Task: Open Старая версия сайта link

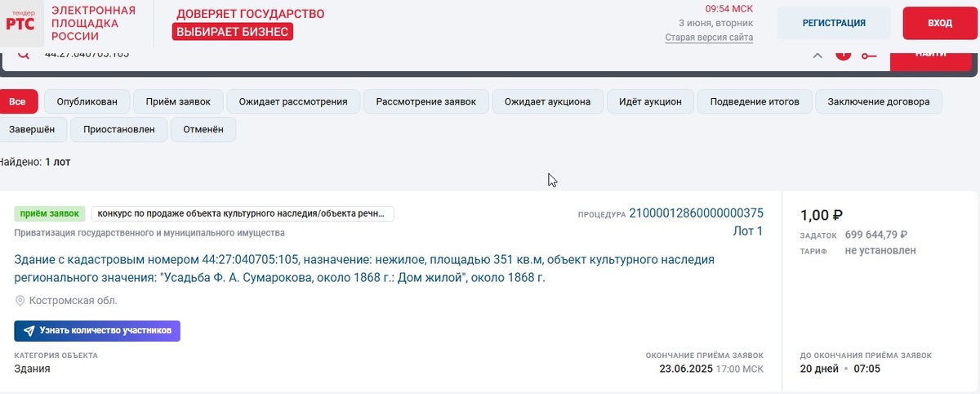Action: click(709, 38)
